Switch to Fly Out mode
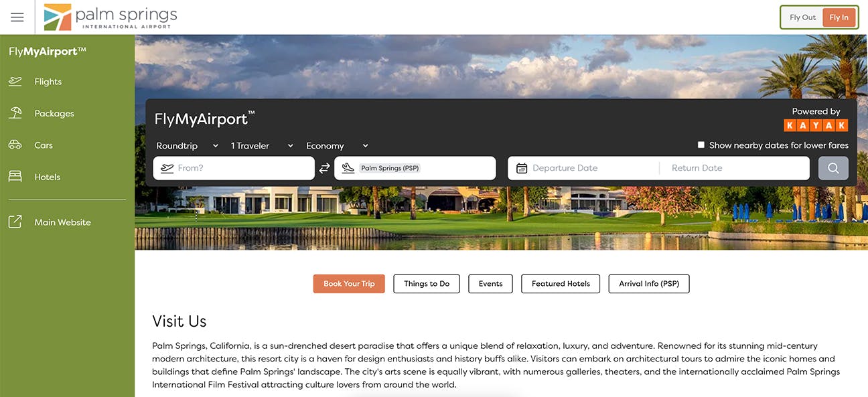868x397 pixels. tap(802, 17)
